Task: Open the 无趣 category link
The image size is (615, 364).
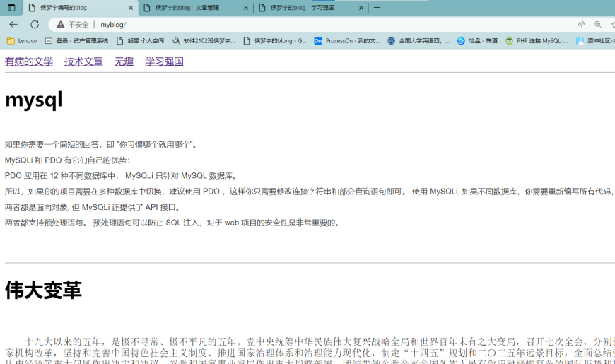Action: coord(124,61)
